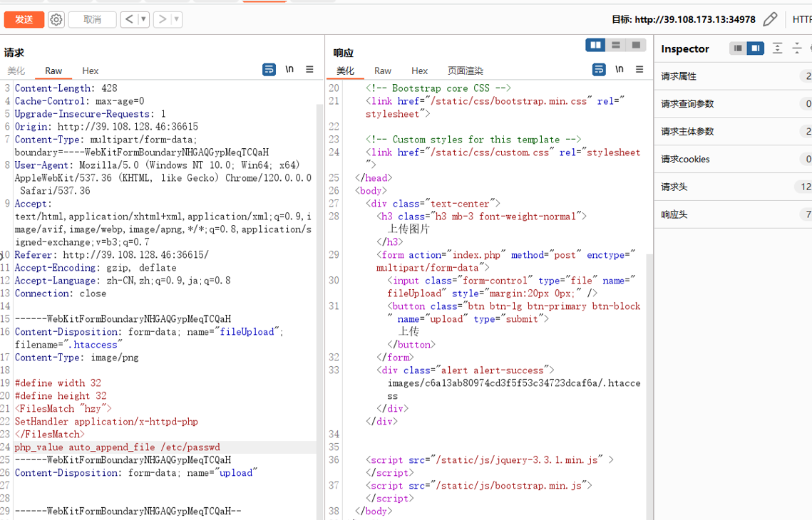The width and height of the screenshot is (812, 520).
Task: Expand the 响应头 Inspector section
Action: point(734,214)
